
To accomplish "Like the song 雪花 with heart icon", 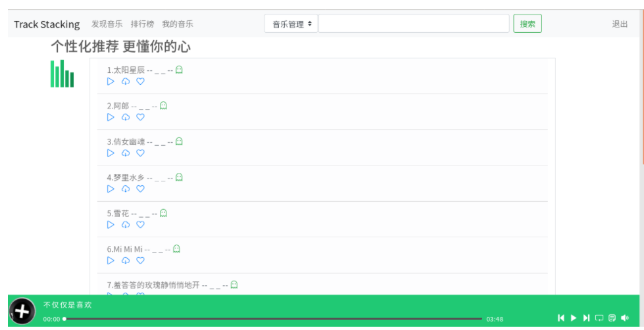I will point(141,225).
